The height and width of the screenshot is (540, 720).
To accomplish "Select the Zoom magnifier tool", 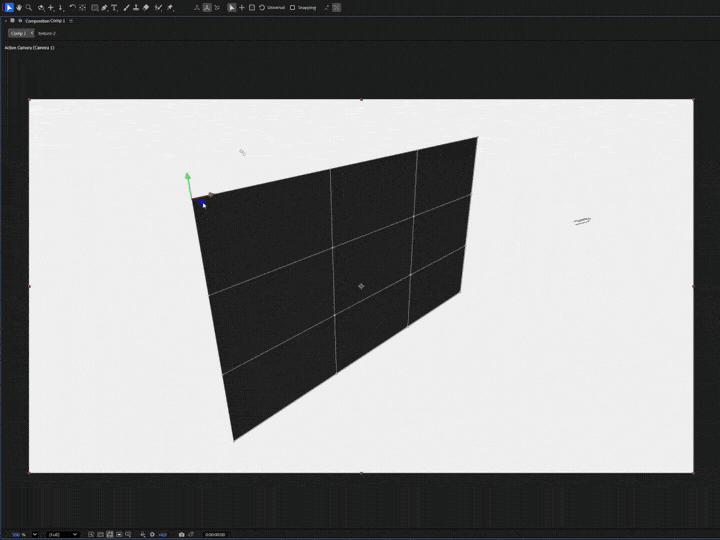I will (x=29, y=7).
